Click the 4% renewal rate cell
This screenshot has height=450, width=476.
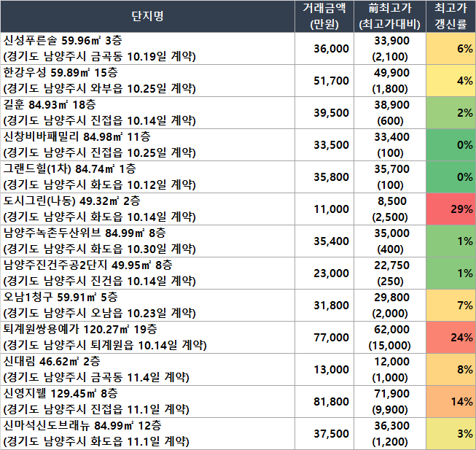click(450, 81)
